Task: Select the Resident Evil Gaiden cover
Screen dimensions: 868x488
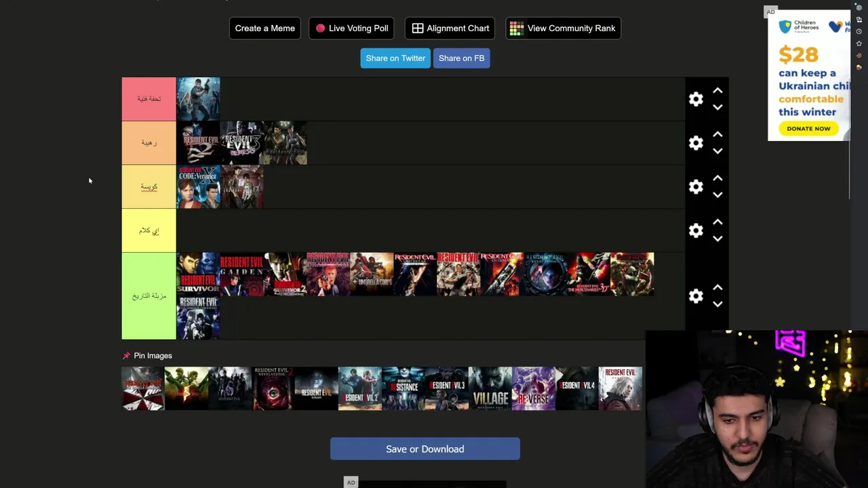Action: click(241, 274)
